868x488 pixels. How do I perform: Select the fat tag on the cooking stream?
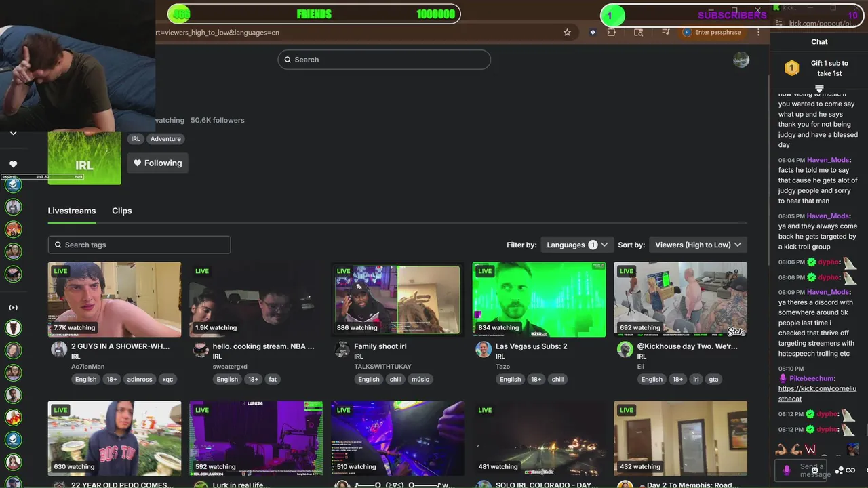point(273,380)
